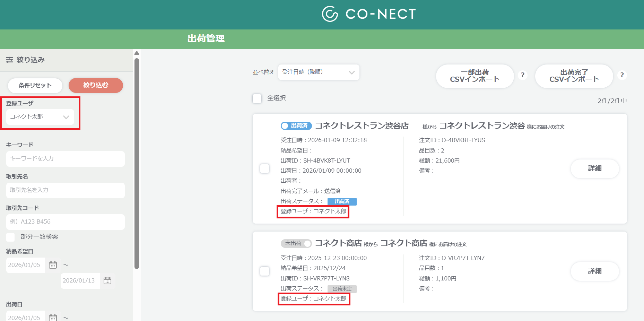This screenshot has width=644, height=321.
Task: Click 出荷ID SH-VR7P7T-LYN8 text
Action: pyautogui.click(x=315, y=278)
